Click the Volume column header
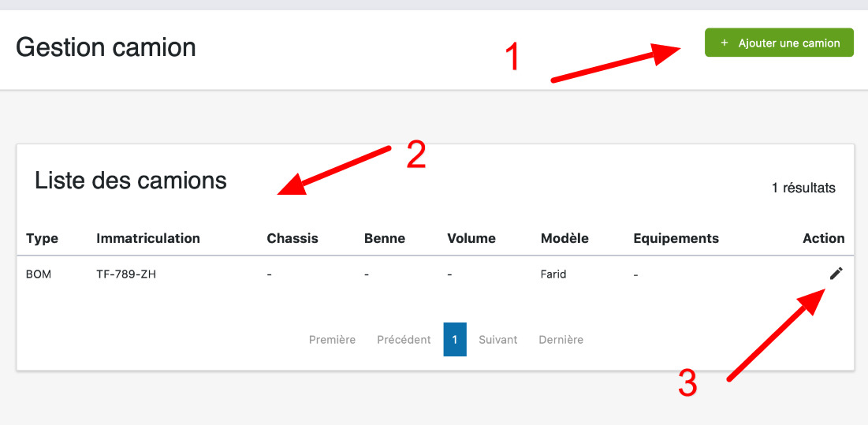This screenshot has width=868, height=425. [x=471, y=238]
